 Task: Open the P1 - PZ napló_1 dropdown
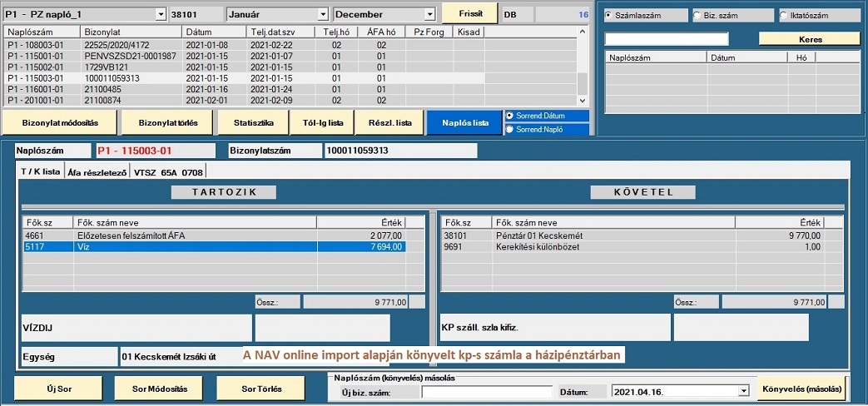tap(160, 15)
